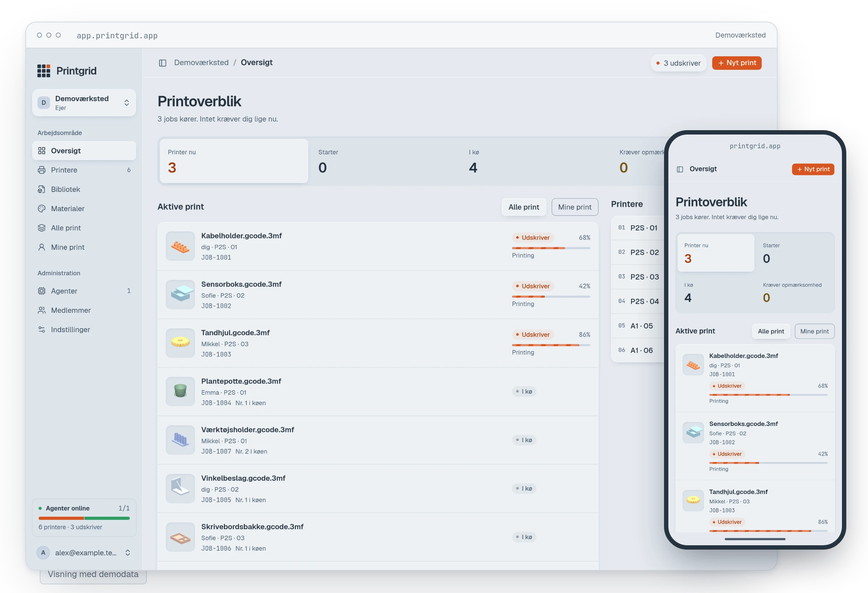Screen dimensions: 868x593
Task: Click the Demoværksted breadcrumb link
Action: (x=201, y=62)
